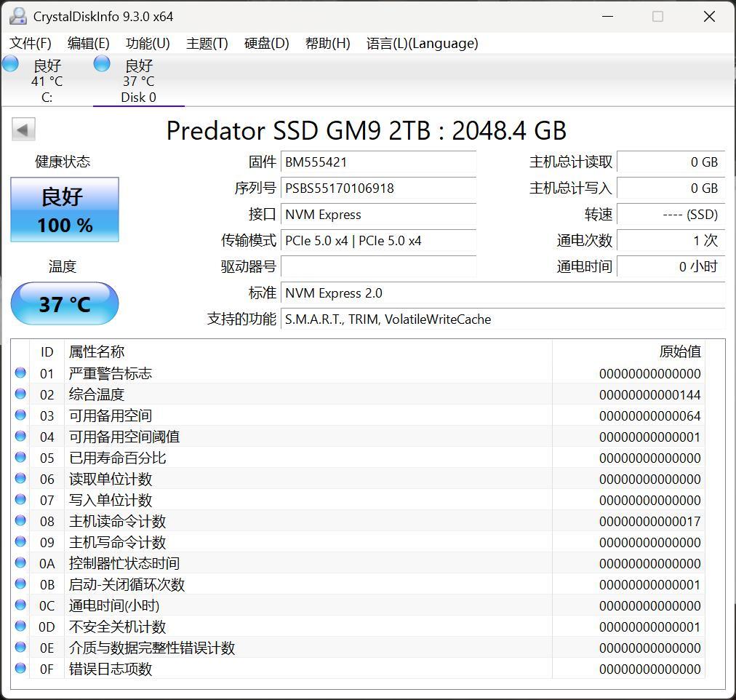736x700 pixels.
Task: Click the firmware field BM555421
Action: click(378, 162)
